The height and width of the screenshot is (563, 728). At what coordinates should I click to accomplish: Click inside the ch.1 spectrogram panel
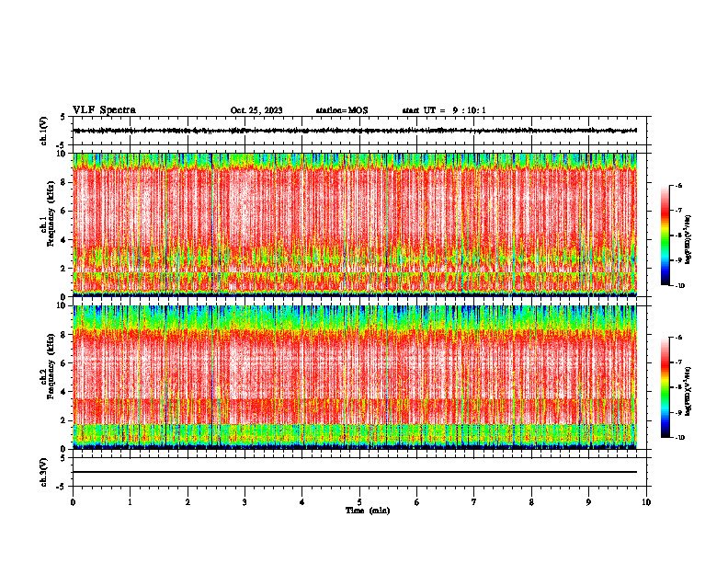355,224
